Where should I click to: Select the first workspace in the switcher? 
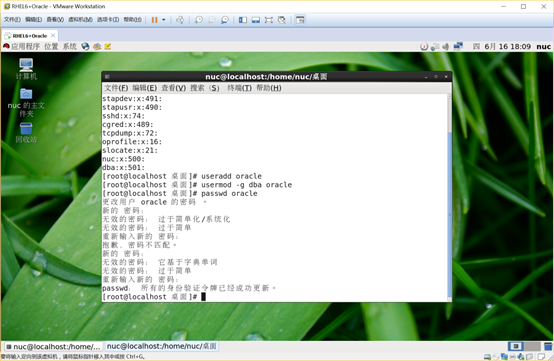(x=515, y=346)
